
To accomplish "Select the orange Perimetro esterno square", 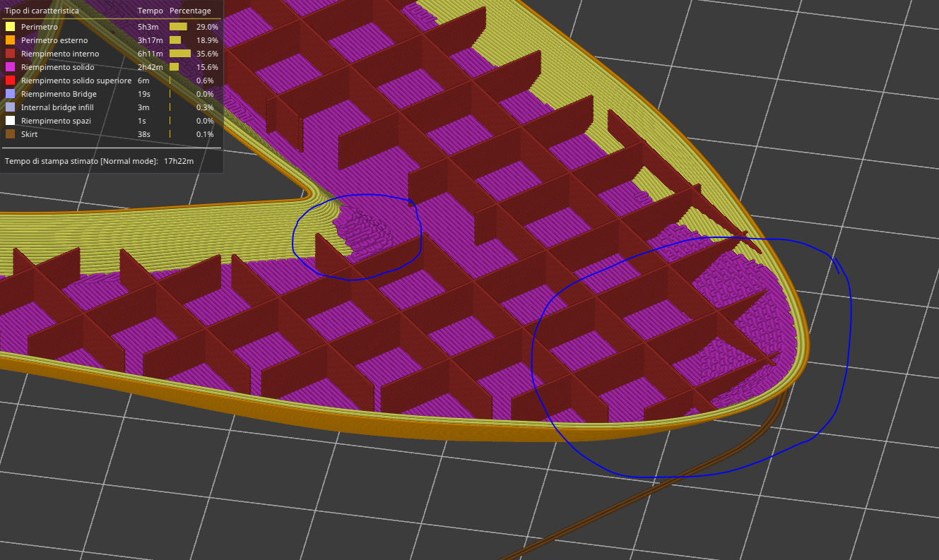I will coord(9,40).
